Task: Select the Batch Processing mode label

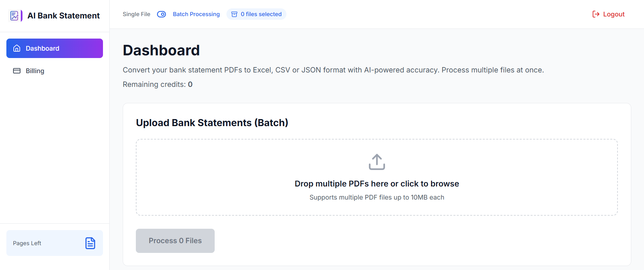Action: pos(196,14)
